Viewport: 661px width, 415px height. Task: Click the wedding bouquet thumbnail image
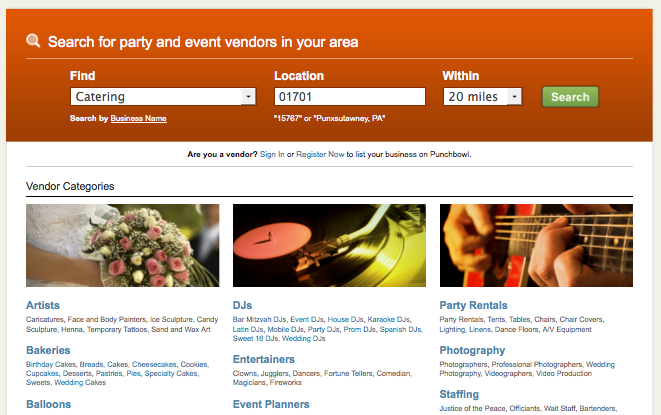pos(122,245)
